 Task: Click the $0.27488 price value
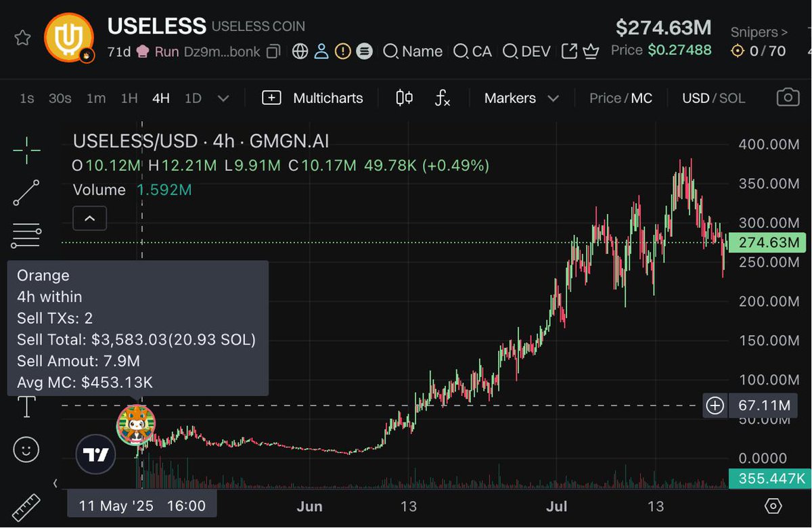pos(679,51)
